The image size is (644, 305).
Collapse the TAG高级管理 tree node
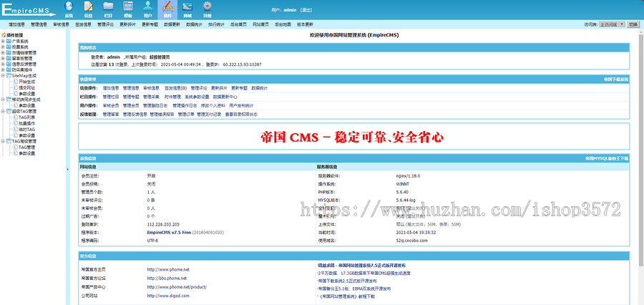pos(4,141)
